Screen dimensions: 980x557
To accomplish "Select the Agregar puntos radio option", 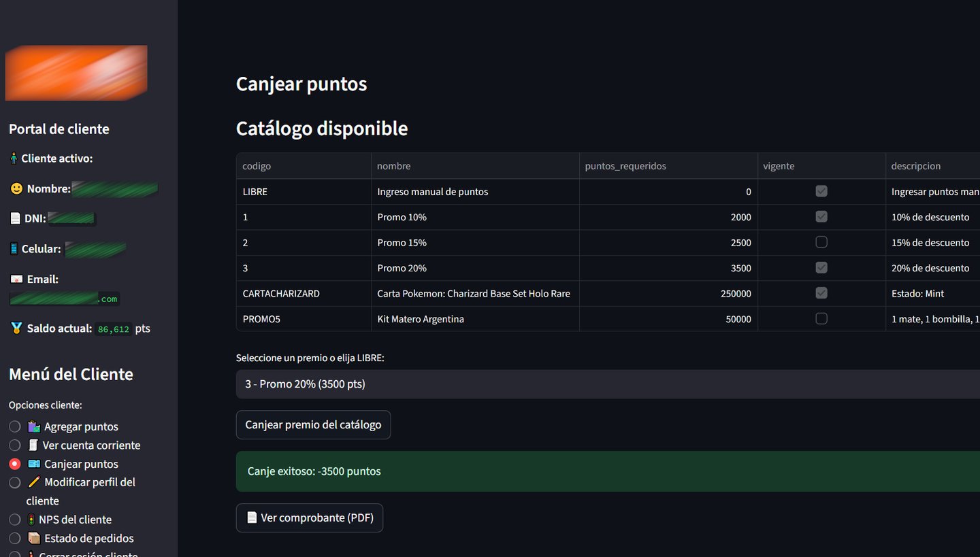I will [14, 426].
